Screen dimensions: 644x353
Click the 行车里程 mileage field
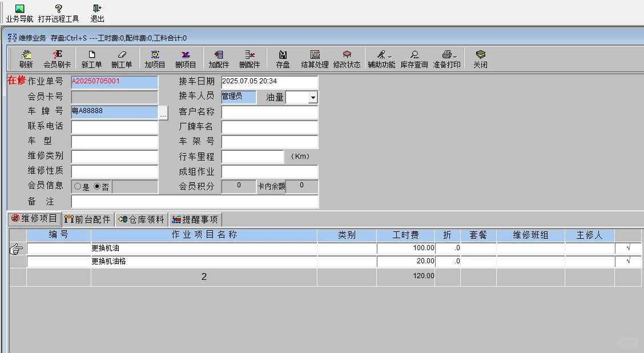click(x=252, y=157)
